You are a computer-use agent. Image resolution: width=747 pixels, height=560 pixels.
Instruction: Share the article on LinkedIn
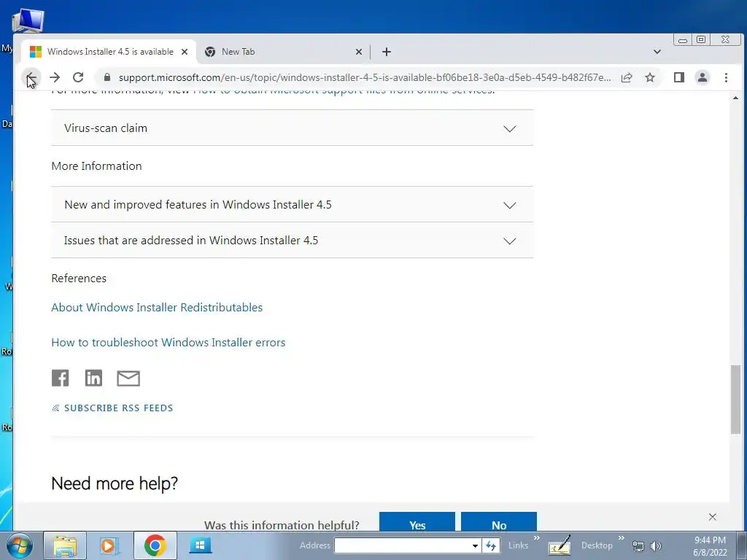[93, 378]
